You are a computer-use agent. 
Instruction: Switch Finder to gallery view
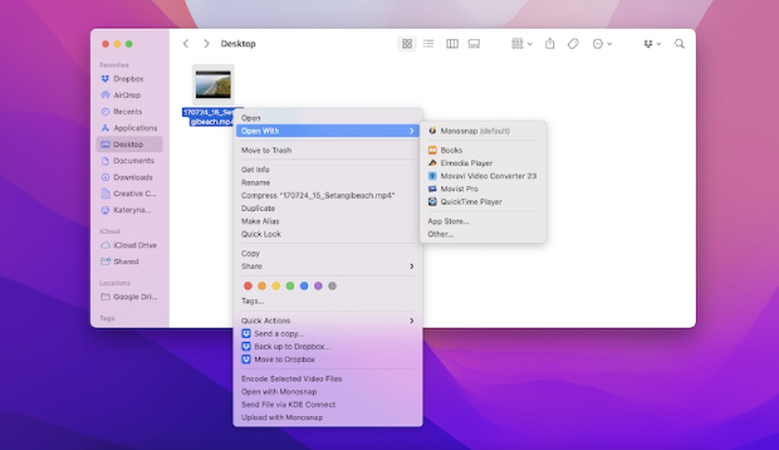pyautogui.click(x=474, y=44)
